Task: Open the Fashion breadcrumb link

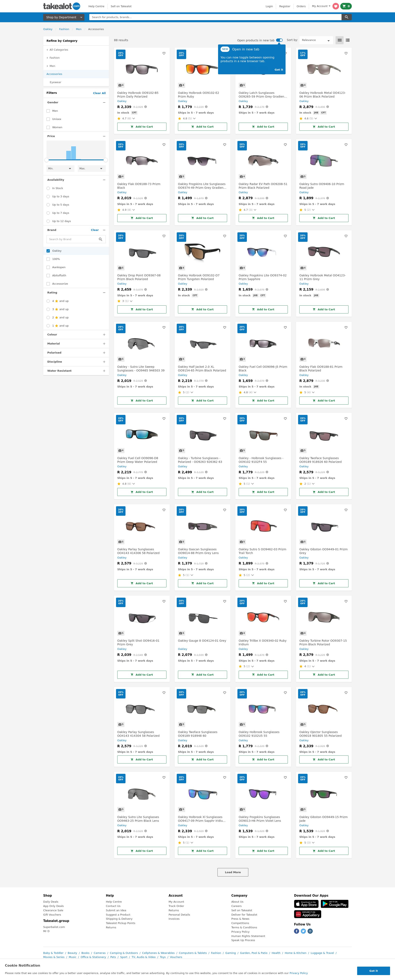Action: pyautogui.click(x=64, y=29)
